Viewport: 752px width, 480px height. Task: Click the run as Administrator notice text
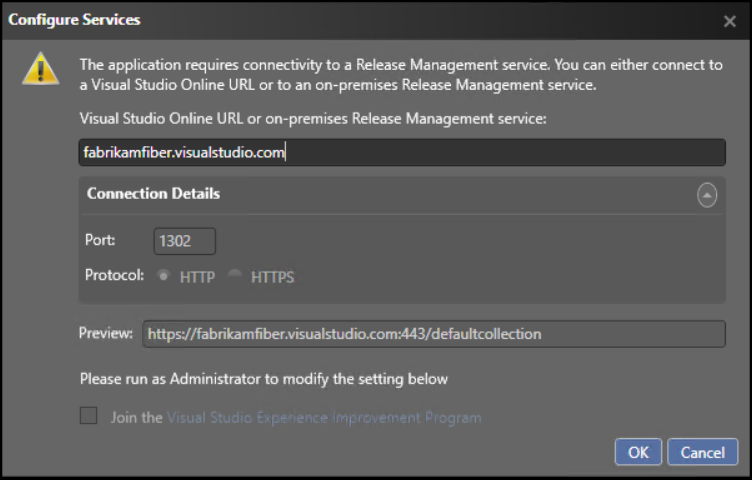tap(264, 379)
